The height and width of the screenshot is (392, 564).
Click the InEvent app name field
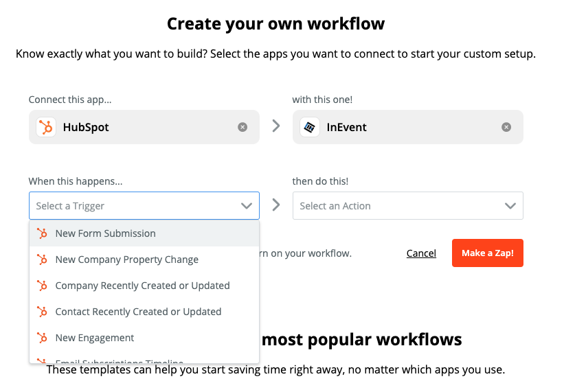(408, 127)
